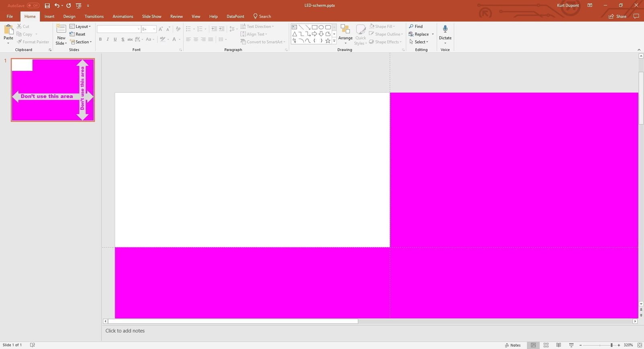Expand the Layout dropdown

[x=80, y=27]
